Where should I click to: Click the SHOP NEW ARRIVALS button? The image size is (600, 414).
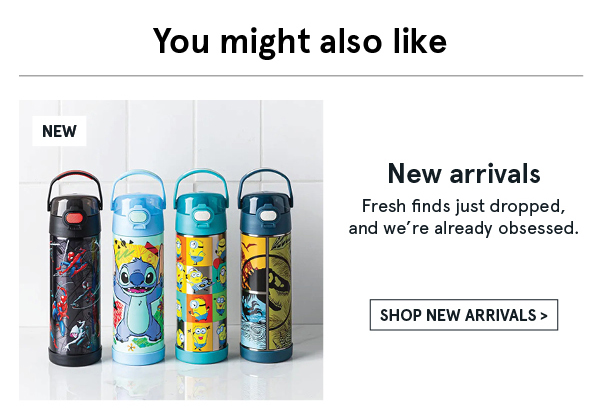(x=463, y=315)
